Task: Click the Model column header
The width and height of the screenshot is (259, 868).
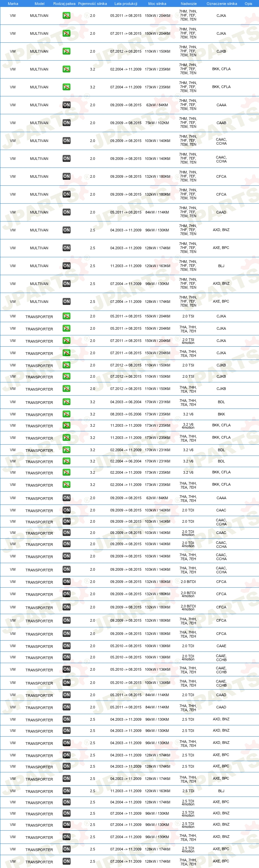Action: pyautogui.click(x=39, y=3)
